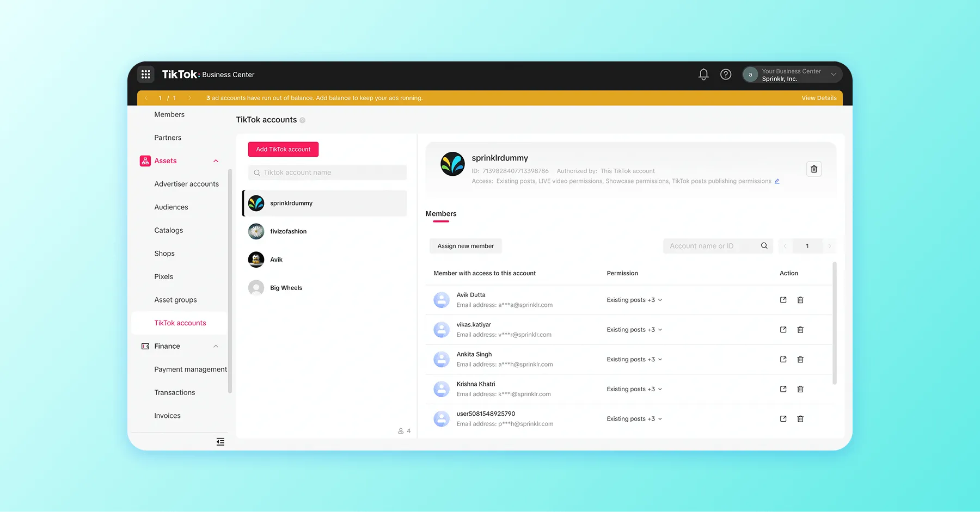Open Catalogs in the sidebar

point(169,230)
